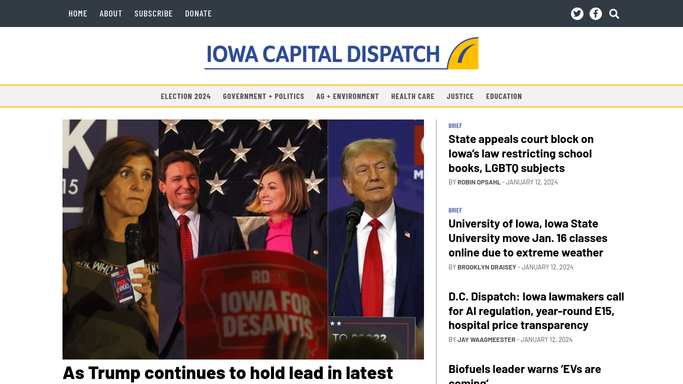Open the Education section
The width and height of the screenshot is (683, 384).
504,96
